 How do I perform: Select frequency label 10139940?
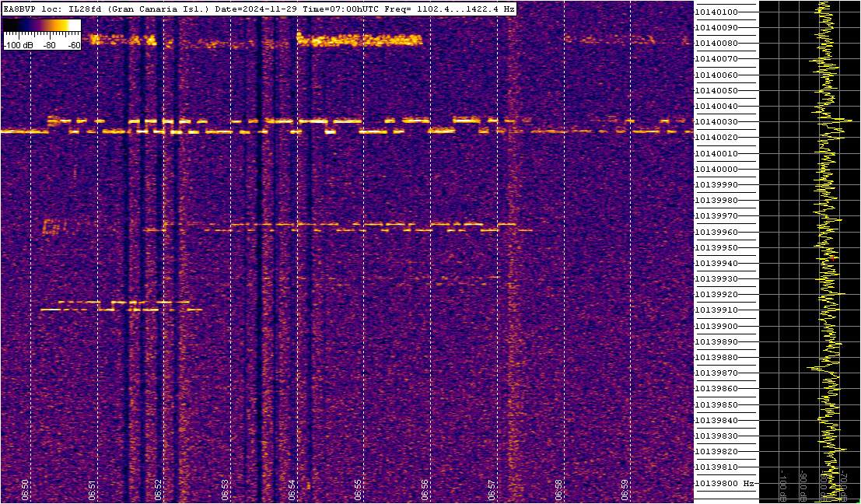(x=717, y=263)
